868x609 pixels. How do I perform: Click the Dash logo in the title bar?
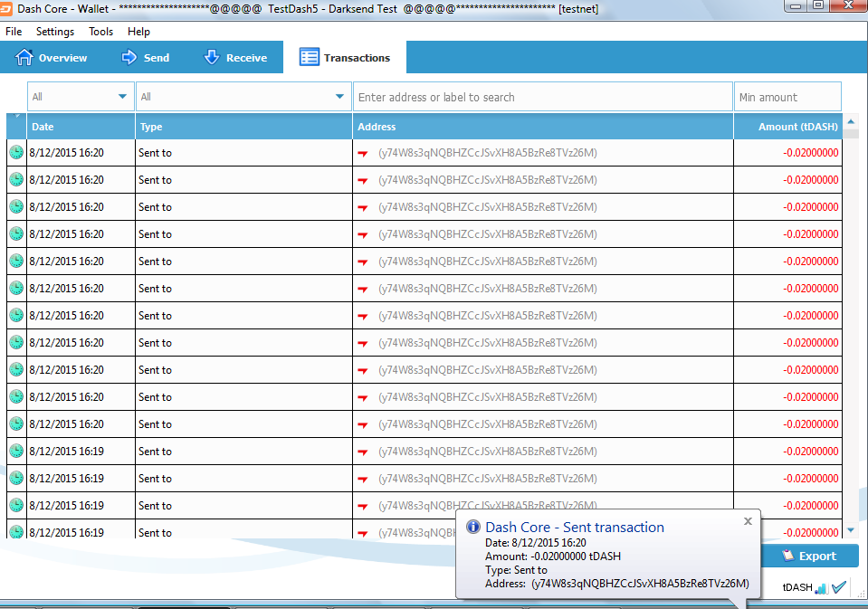coord(6,8)
